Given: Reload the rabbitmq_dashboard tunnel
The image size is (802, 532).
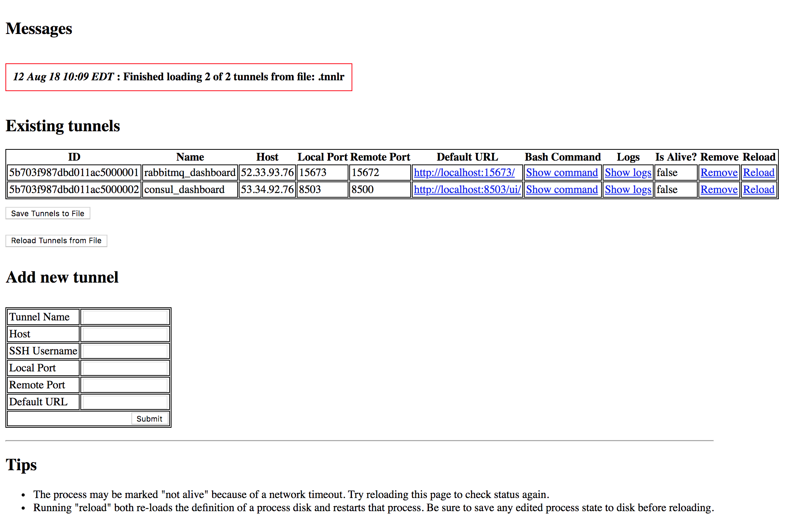Looking at the screenshot, I should (759, 173).
